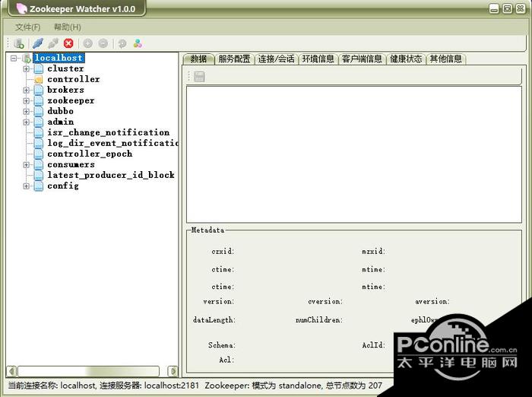Click the blue connect plug icon
The height and width of the screenshot is (397, 532).
[38, 43]
